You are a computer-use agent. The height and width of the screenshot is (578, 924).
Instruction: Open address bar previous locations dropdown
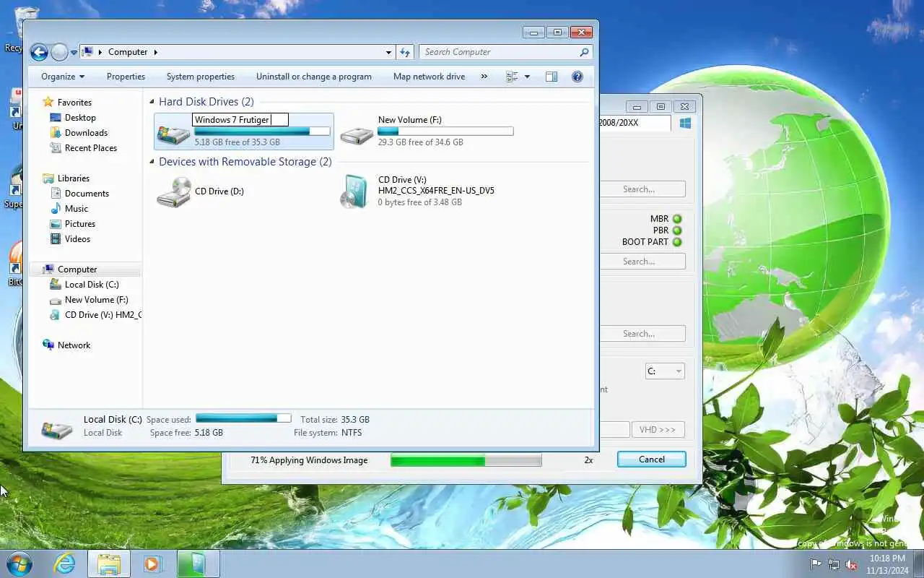[x=388, y=52]
